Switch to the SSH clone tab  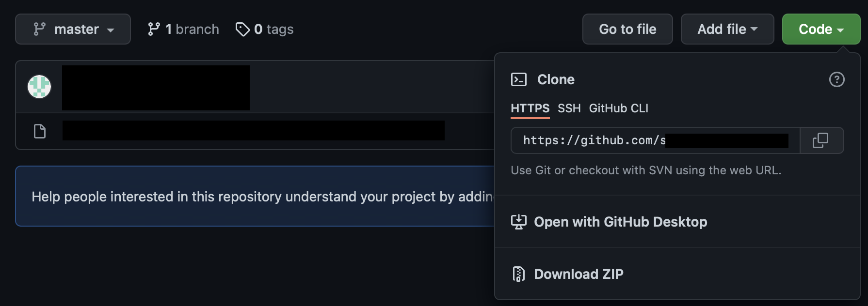click(569, 108)
